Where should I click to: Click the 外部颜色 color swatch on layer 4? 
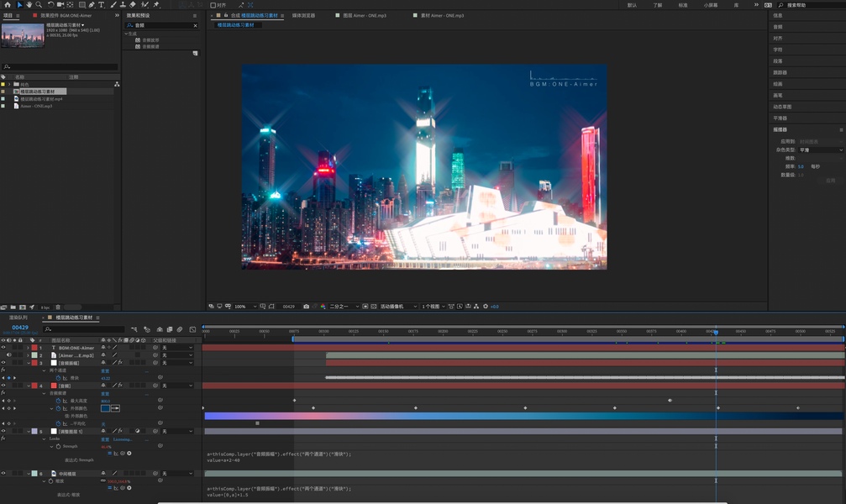pos(105,408)
